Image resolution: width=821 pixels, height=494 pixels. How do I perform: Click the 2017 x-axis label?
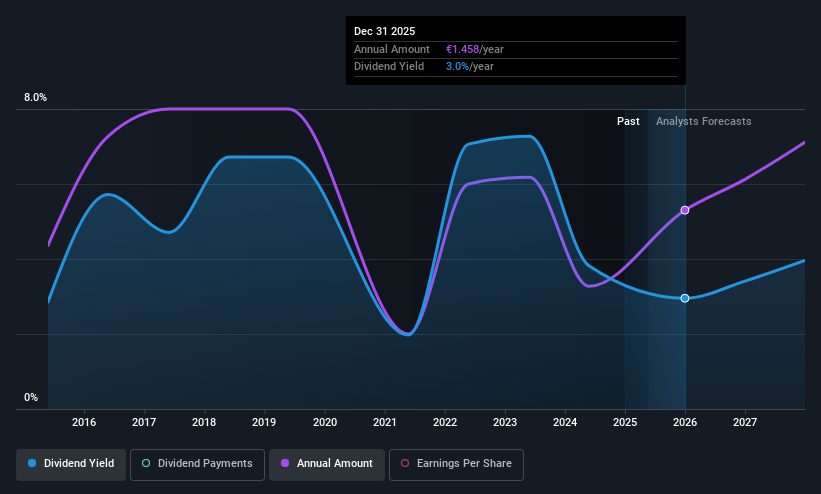point(144,422)
